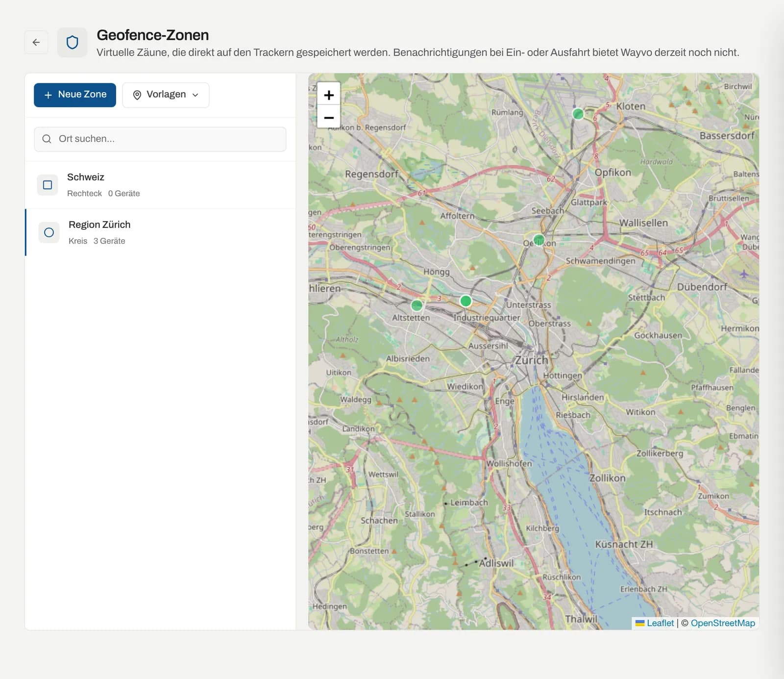The image size is (784, 679).
Task: Select the green device marker above Altstetten
Action: [417, 305]
